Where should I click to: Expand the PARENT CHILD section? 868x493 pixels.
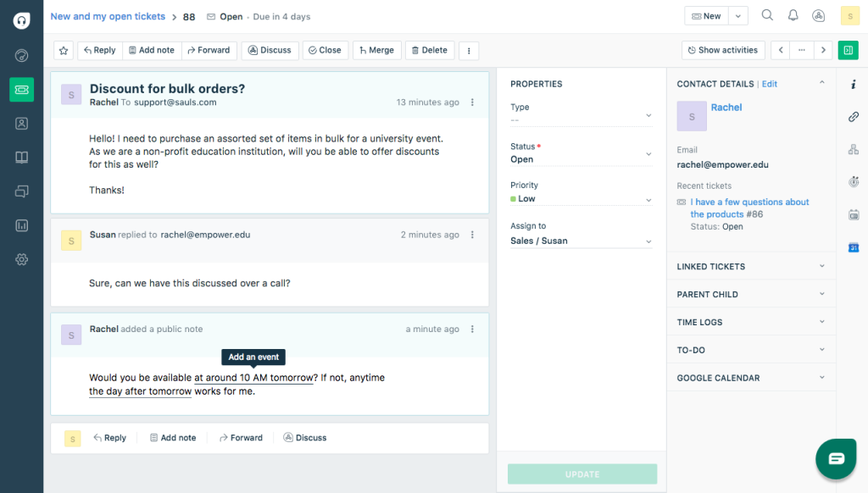(x=751, y=294)
